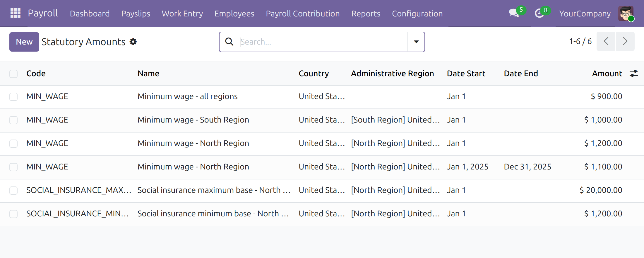This screenshot has height=258, width=644.
Task: Open the YourCompany switcher
Action: coord(585,13)
